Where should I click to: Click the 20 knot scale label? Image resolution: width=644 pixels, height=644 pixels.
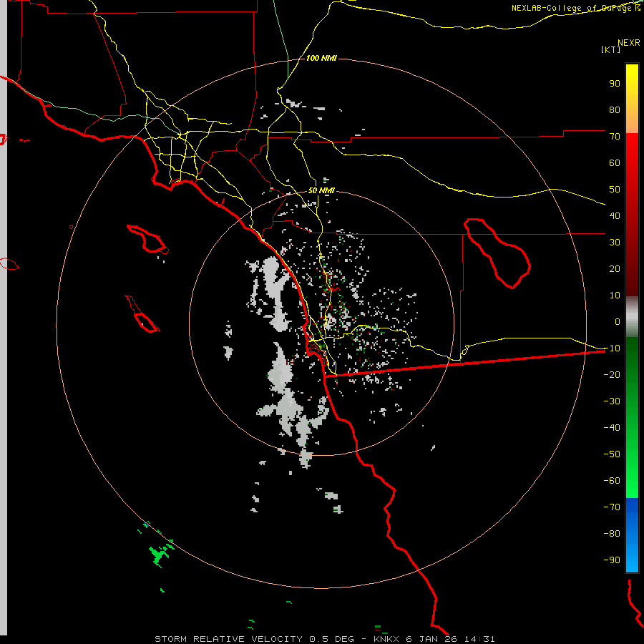[615, 268]
